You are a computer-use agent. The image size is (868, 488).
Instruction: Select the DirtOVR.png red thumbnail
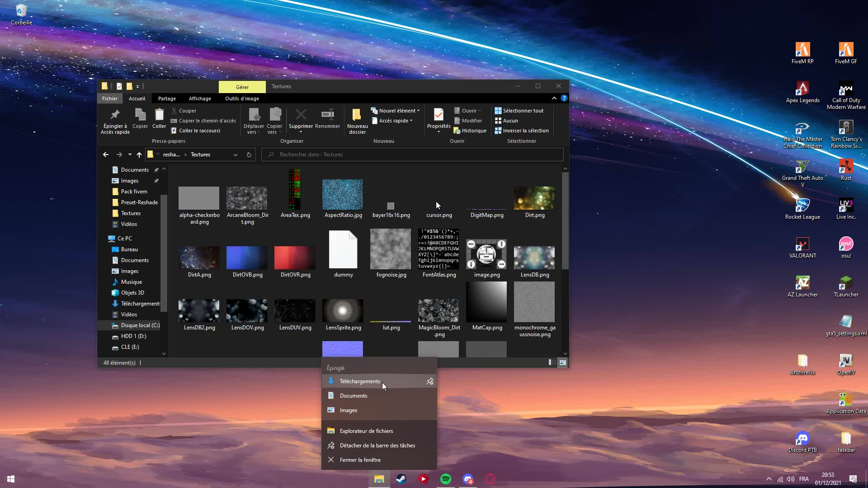click(295, 258)
